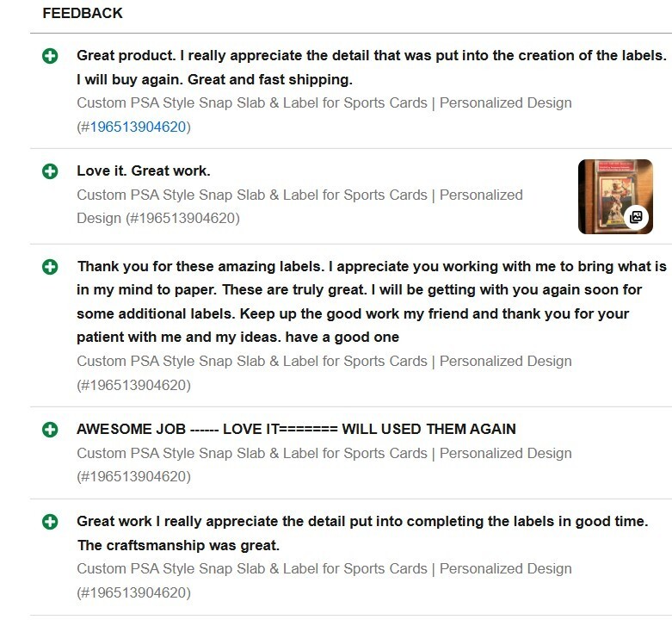
Task: Click the 'AWESOME JOB ------ LOVE IT' comment
Action: coord(296,429)
